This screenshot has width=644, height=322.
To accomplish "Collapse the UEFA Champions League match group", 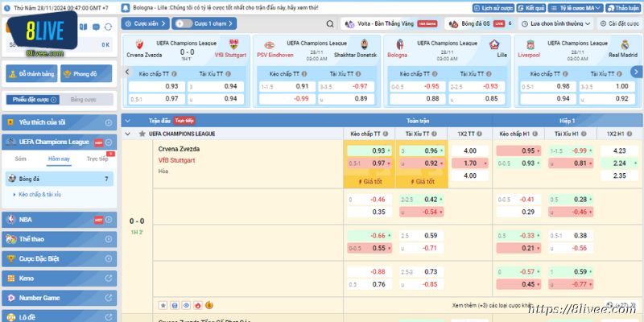I will tap(128, 134).
